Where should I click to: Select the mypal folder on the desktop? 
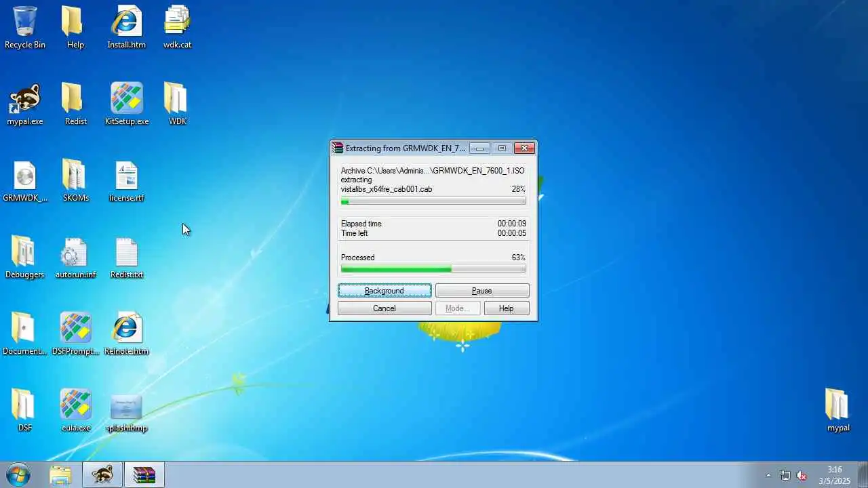tap(838, 411)
